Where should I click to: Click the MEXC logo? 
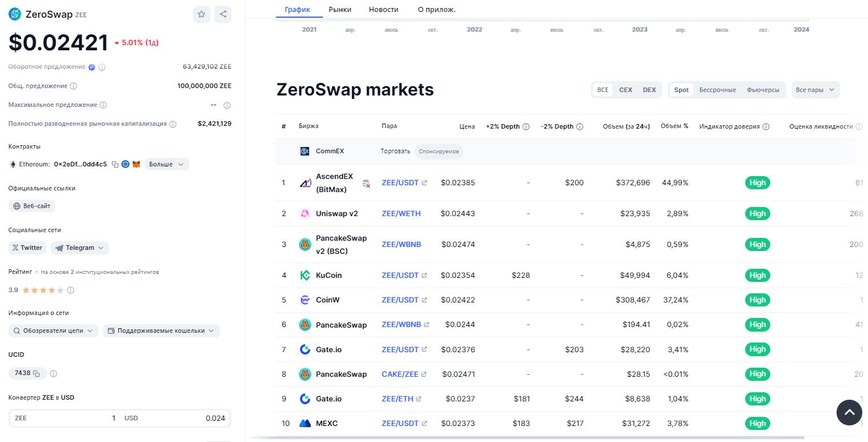(x=305, y=424)
